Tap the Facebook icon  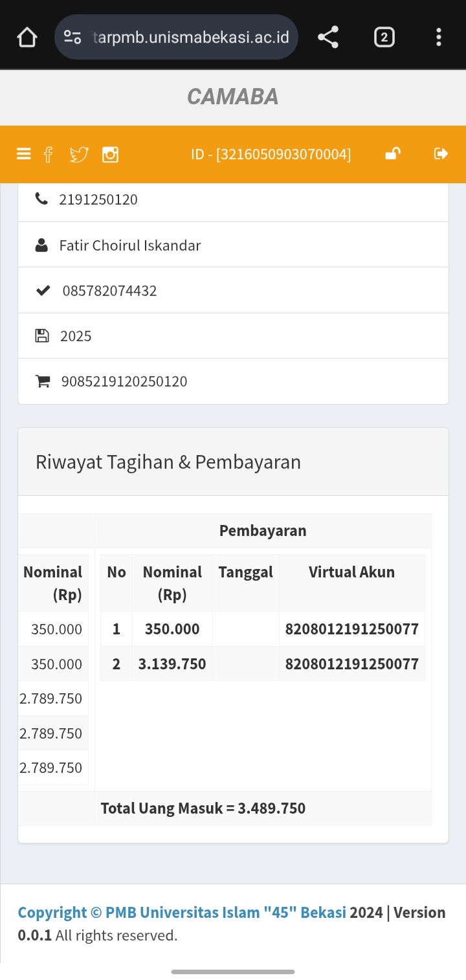click(48, 154)
